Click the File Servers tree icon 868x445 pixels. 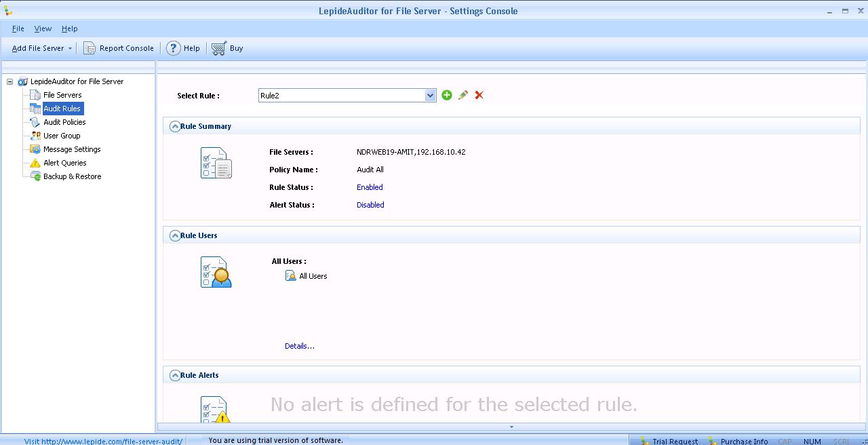click(x=35, y=95)
